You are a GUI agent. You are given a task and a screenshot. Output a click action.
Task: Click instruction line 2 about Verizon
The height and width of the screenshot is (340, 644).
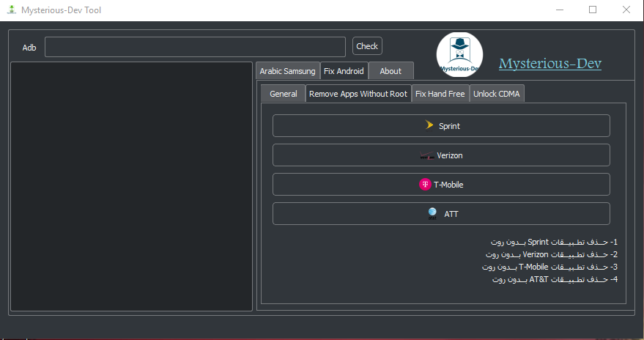coord(552,254)
